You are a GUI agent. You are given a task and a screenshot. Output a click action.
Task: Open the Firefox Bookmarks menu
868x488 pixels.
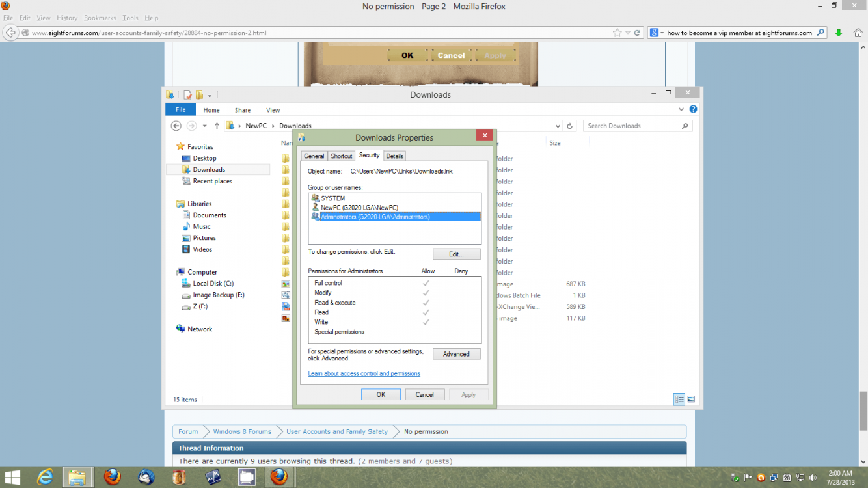coord(100,18)
